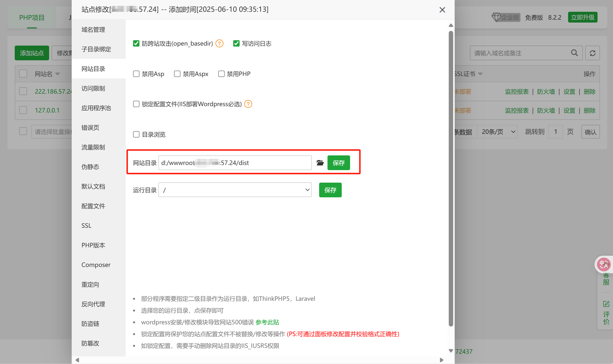This screenshot has width=613, height=364.
Task: Open the 参考此贴 link
Action: tap(267, 322)
